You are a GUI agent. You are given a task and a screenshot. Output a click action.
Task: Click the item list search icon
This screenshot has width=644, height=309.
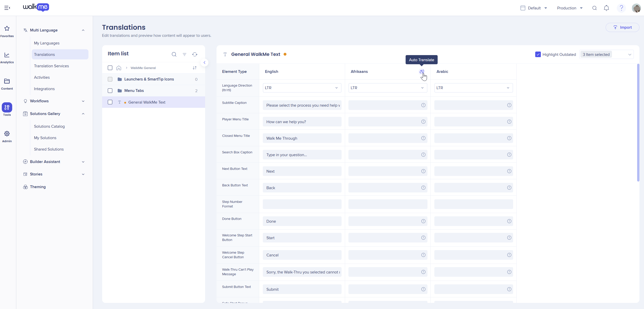174,54
